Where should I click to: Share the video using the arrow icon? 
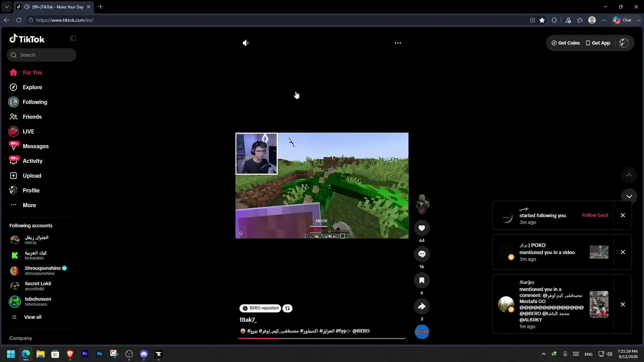click(422, 307)
